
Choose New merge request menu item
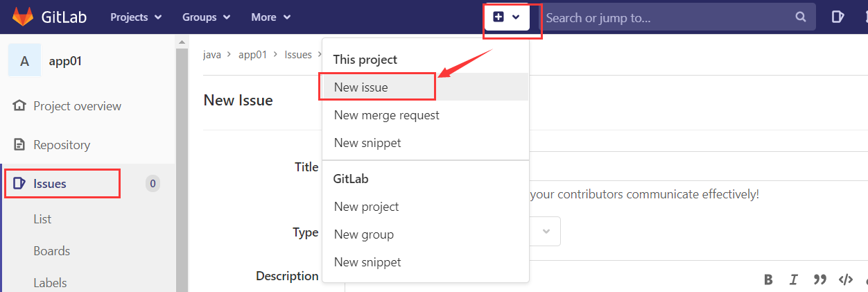pyautogui.click(x=387, y=115)
